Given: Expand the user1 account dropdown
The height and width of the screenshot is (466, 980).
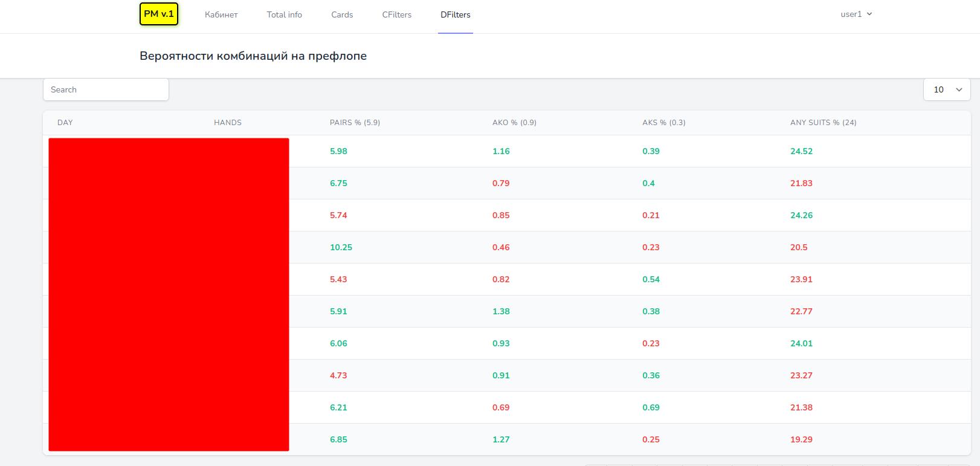Looking at the screenshot, I should [x=856, y=14].
